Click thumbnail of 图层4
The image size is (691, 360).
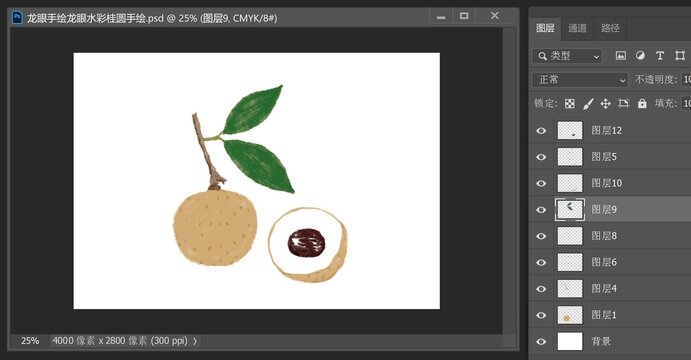tap(570, 289)
